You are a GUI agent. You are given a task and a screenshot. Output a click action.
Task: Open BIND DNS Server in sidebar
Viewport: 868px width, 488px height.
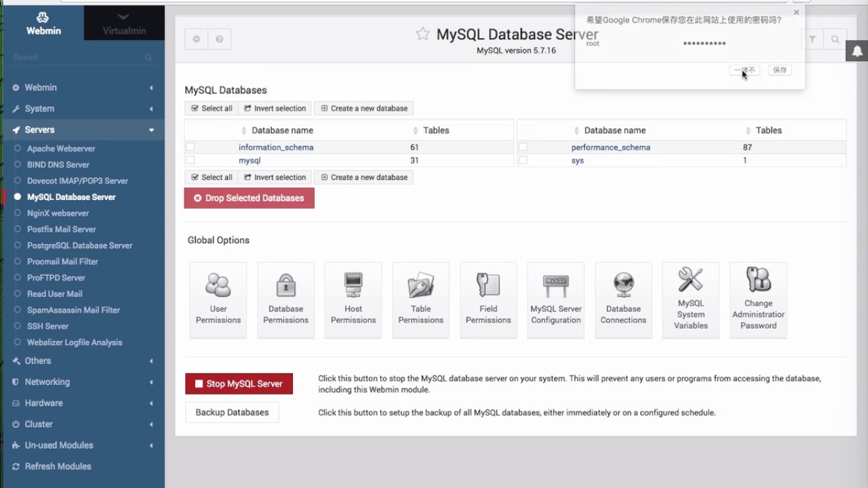(58, 165)
